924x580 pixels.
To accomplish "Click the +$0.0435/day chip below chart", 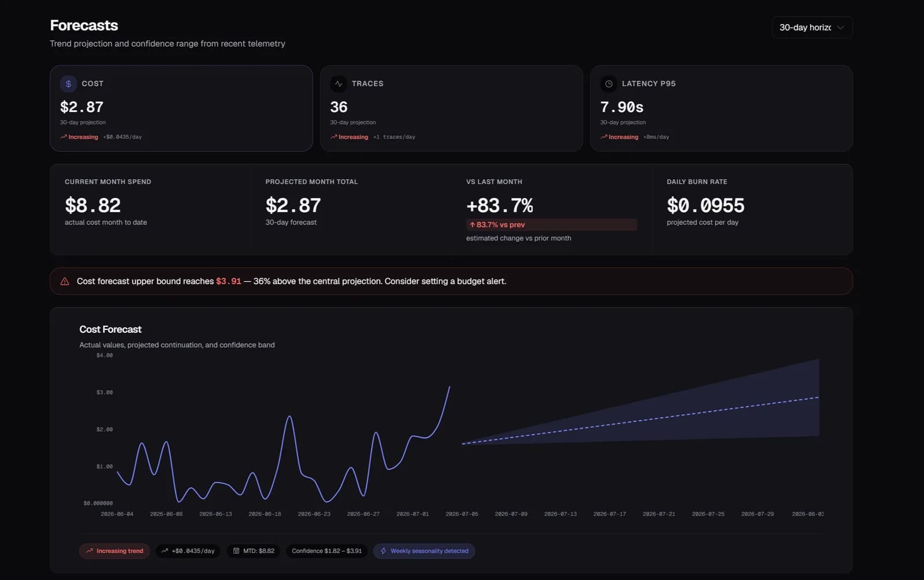I will [188, 551].
